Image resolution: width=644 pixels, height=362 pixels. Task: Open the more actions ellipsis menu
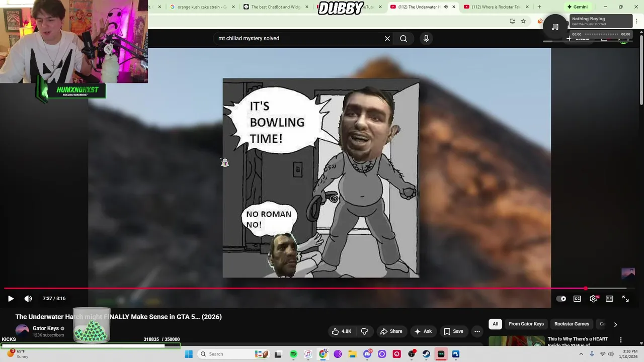(x=477, y=331)
